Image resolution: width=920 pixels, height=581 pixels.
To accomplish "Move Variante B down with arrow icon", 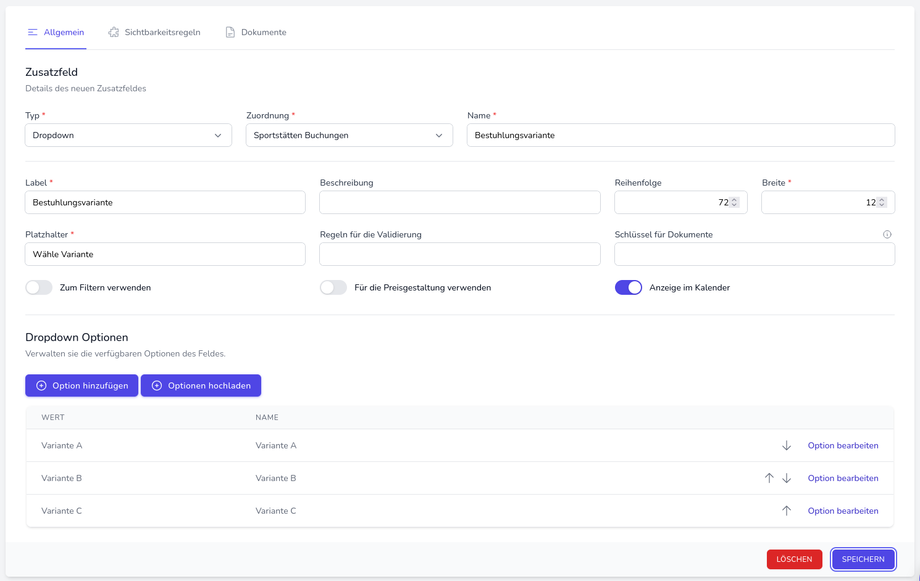I will pos(786,478).
